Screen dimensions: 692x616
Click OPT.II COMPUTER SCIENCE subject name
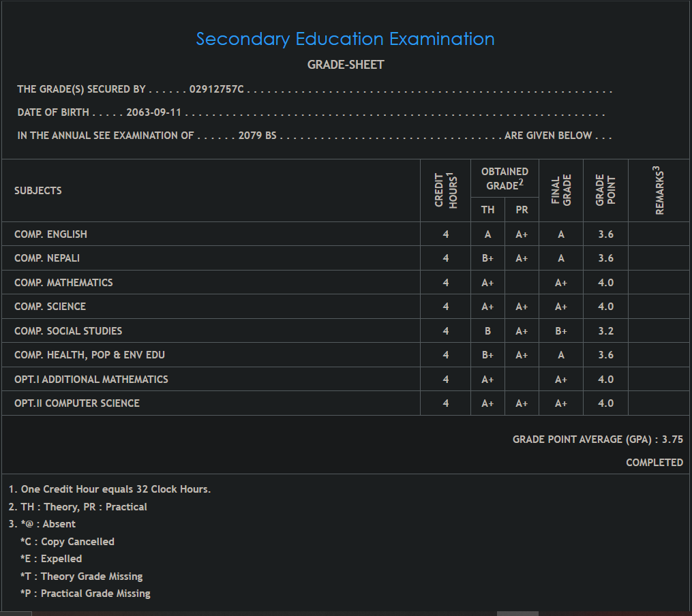click(x=77, y=403)
